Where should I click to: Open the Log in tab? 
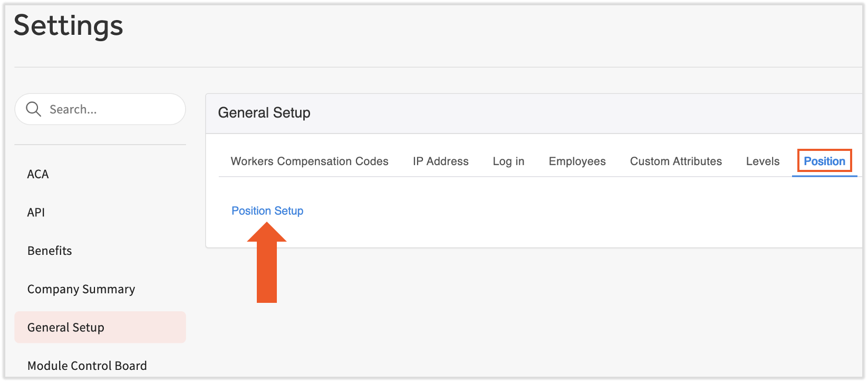point(508,161)
